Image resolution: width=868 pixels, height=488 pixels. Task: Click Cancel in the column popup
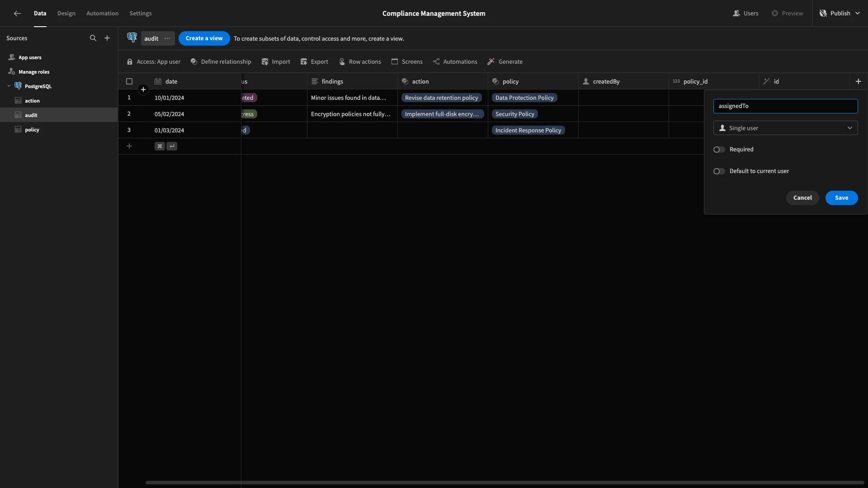[802, 198]
